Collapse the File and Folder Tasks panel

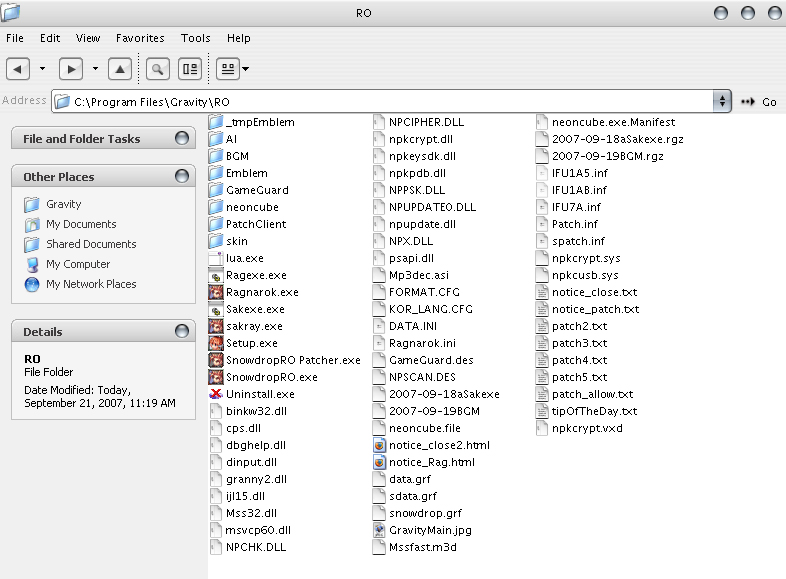[x=182, y=139]
